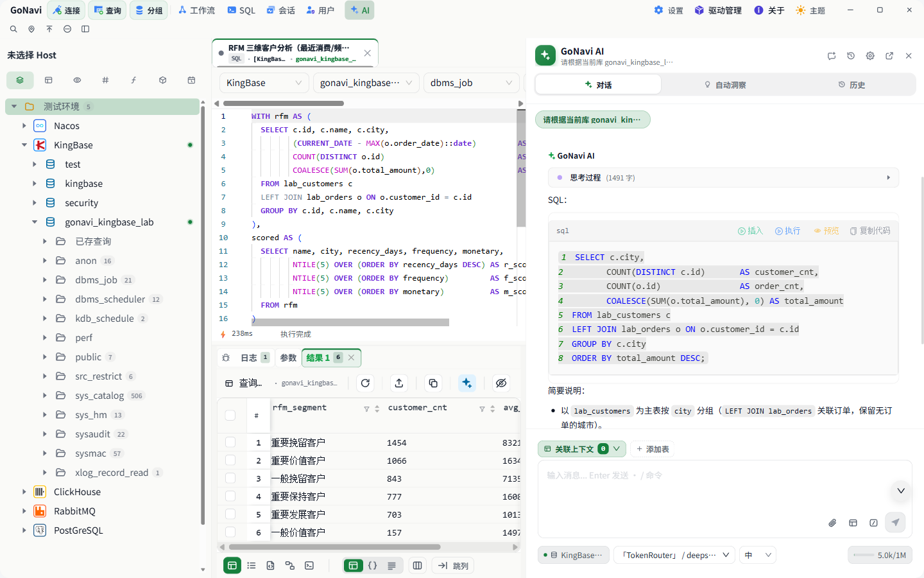Click the locate pin icon in sidebar toolbar
This screenshot has width=924, height=578.
click(x=31, y=29)
